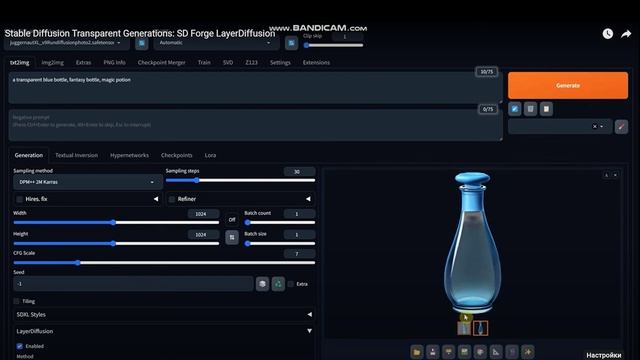Open the Automatic VAE dropdown
Image resolution: width=640 pixels, height=360 pixels.
coord(216,43)
